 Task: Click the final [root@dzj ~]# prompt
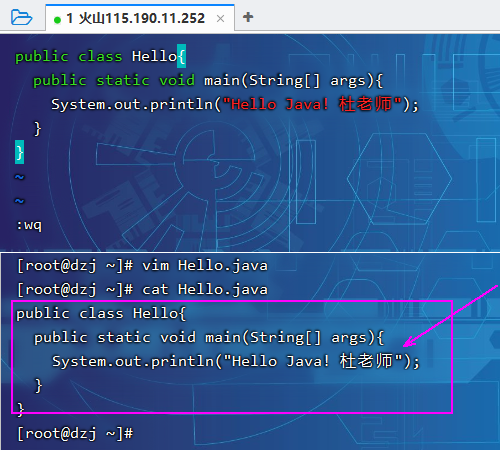click(x=75, y=434)
